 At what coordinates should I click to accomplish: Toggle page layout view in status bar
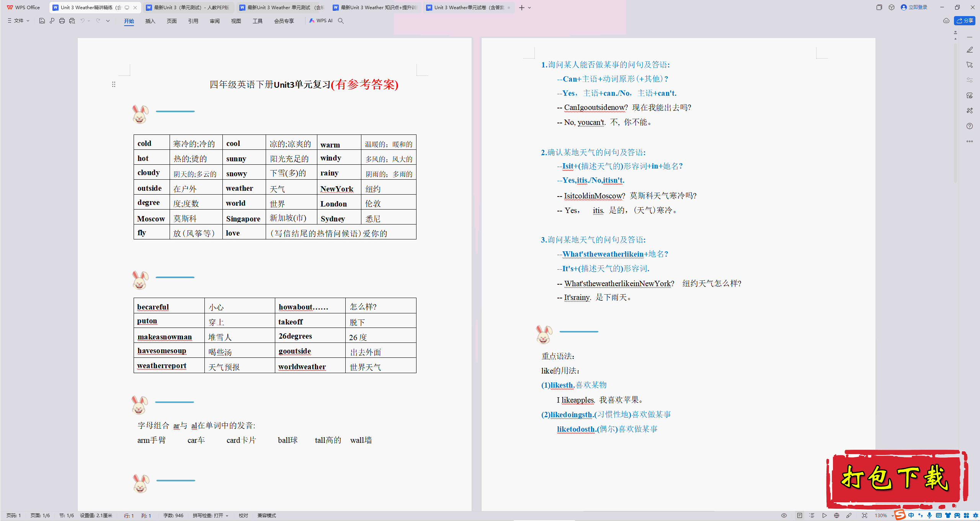800,516
